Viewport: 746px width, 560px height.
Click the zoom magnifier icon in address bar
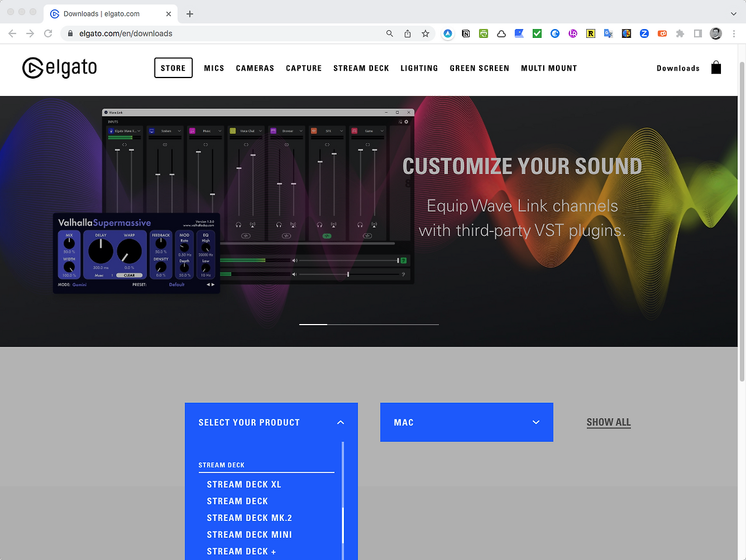[390, 34]
